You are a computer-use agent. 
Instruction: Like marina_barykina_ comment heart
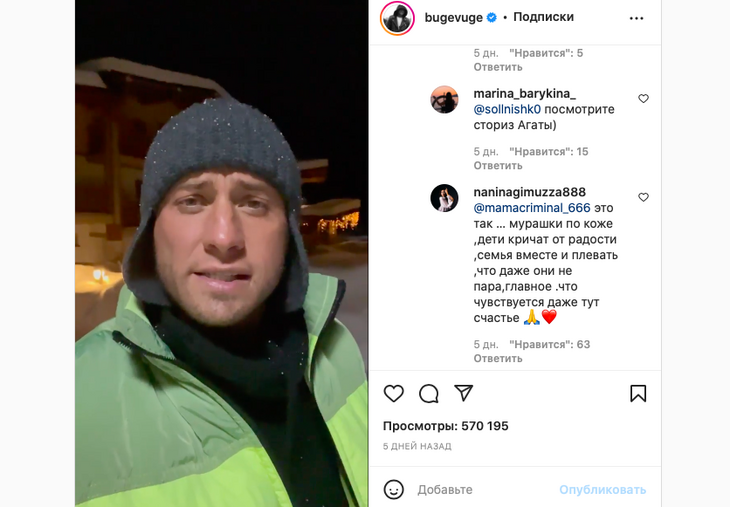point(643,98)
